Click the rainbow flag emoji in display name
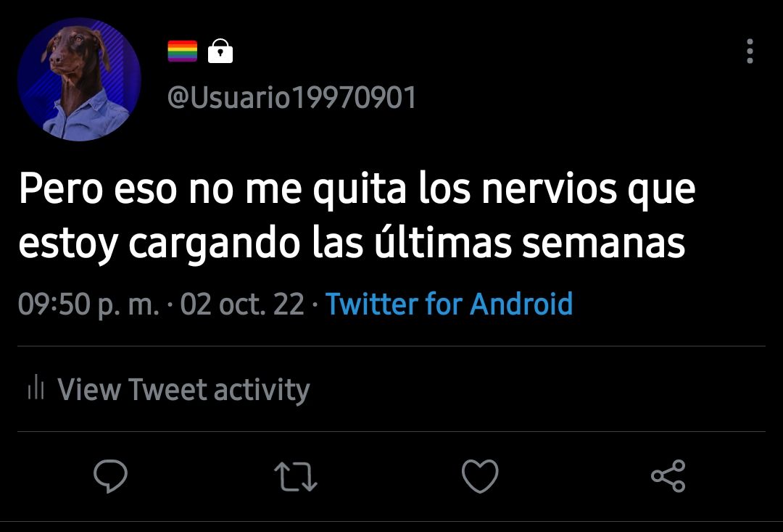Viewport: 783px width, 532px height. pyautogui.click(x=182, y=51)
